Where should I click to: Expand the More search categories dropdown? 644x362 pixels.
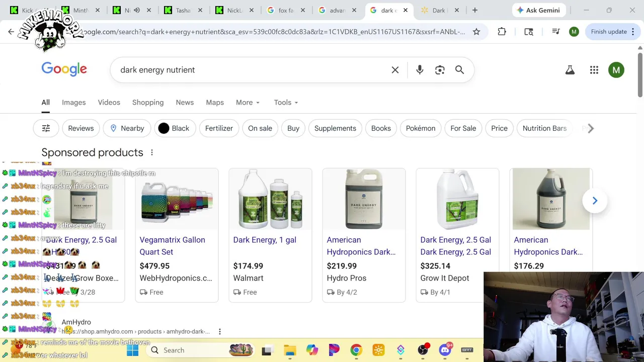(x=248, y=103)
